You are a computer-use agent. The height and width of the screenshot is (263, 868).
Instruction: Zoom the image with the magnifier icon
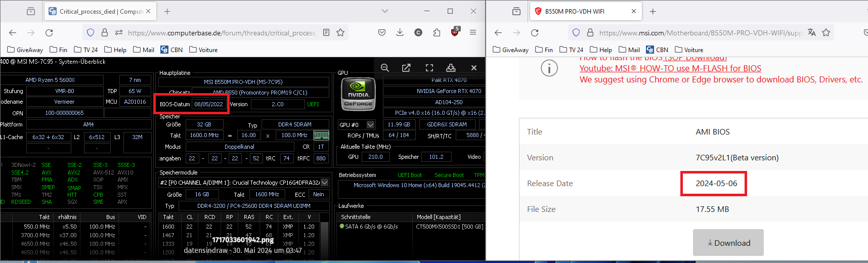(385, 68)
